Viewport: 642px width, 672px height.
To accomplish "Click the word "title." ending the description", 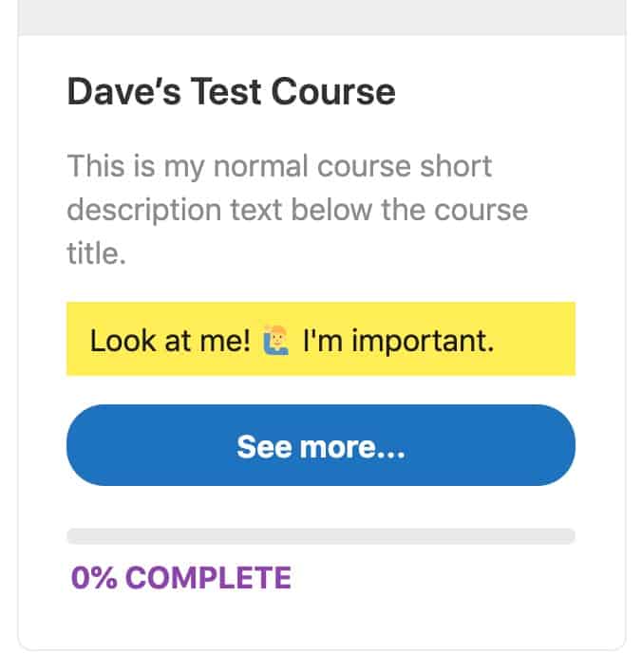I will point(96,252).
